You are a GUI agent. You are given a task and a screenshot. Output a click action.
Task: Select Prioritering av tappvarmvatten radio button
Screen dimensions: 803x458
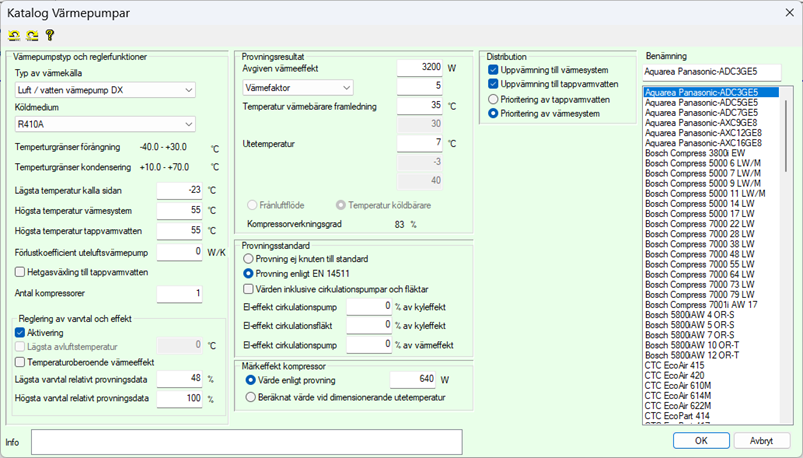tap(493, 99)
